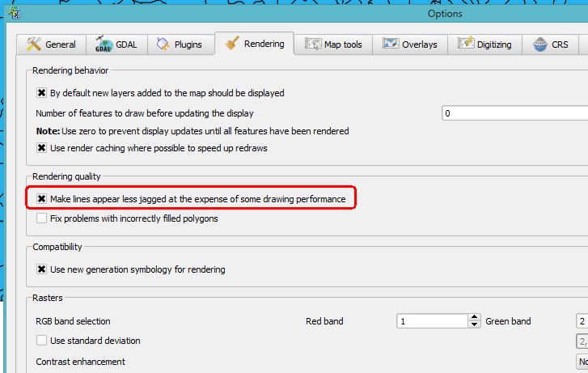Select the Rendering tab
The width and height of the screenshot is (588, 373).
255,44
